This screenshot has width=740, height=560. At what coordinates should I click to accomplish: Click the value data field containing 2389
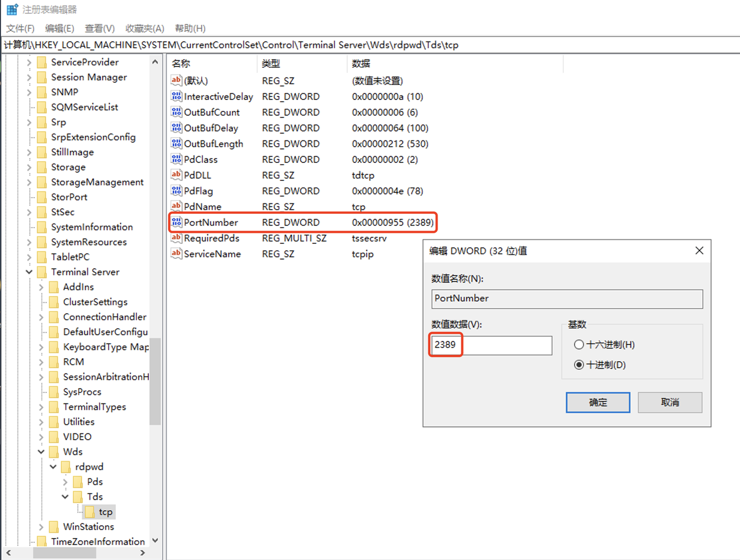click(491, 345)
